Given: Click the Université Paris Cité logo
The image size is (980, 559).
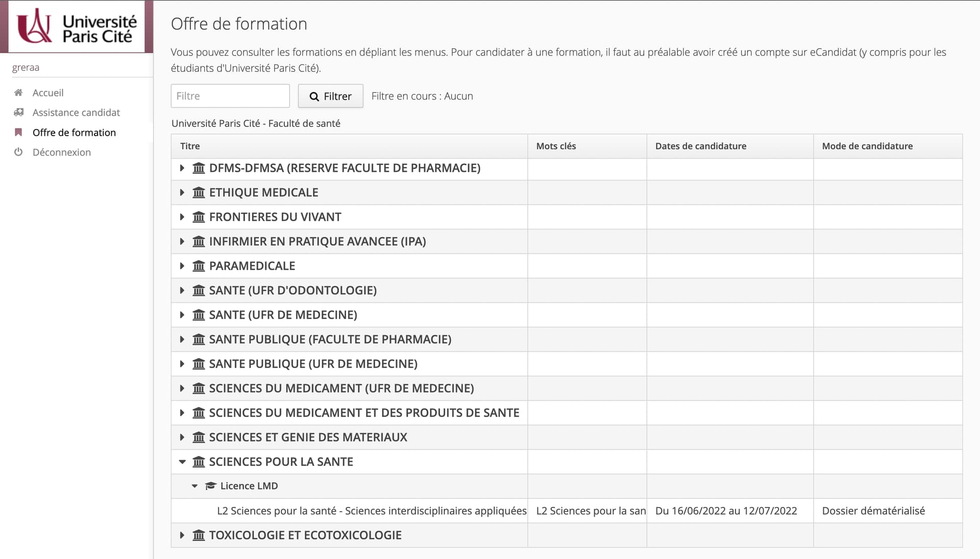Looking at the screenshot, I should tap(77, 27).
